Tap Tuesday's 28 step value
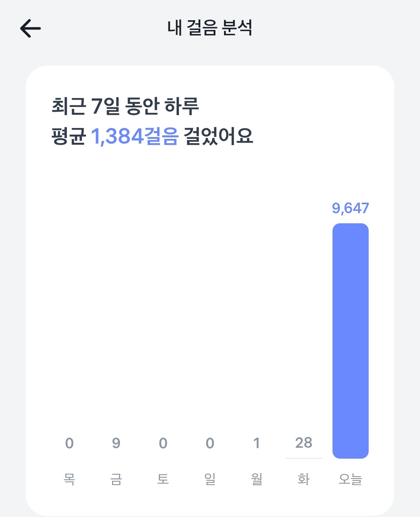This screenshot has width=420, height=517. pos(303,443)
